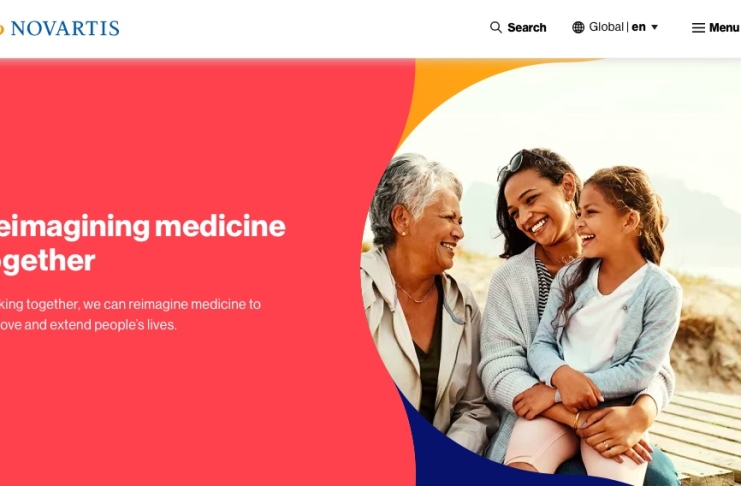The width and height of the screenshot is (741, 486).
Task: Click the Menu label
Action: [x=724, y=28]
